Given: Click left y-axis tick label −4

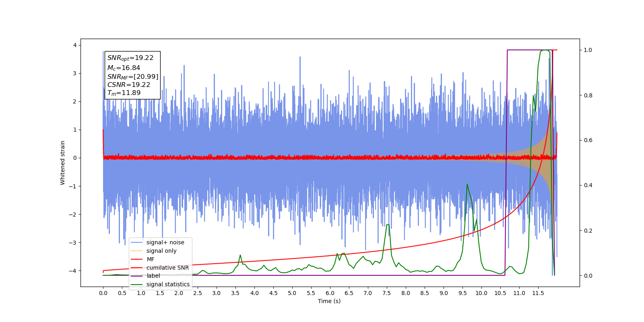Looking at the screenshot, I should click(x=72, y=270).
